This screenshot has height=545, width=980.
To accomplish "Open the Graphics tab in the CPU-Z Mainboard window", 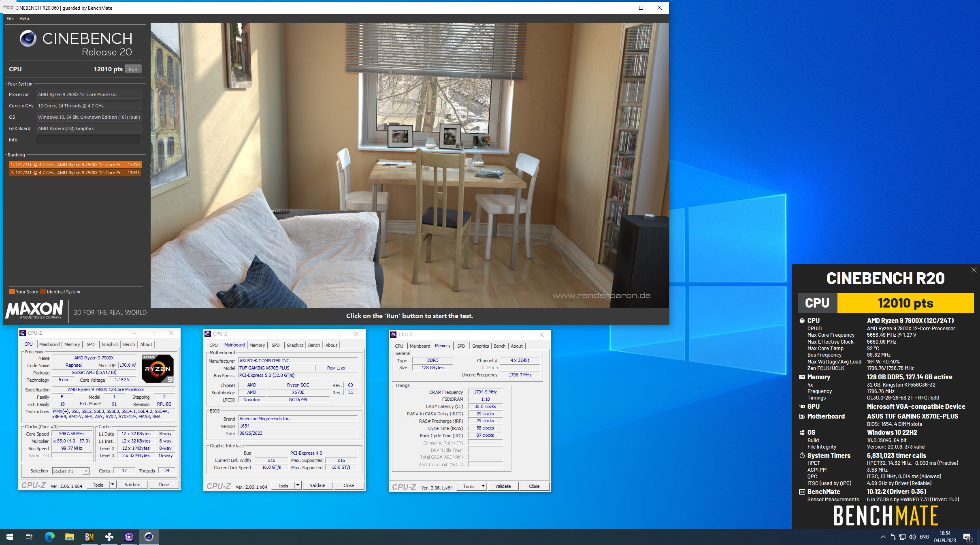I will click(295, 345).
